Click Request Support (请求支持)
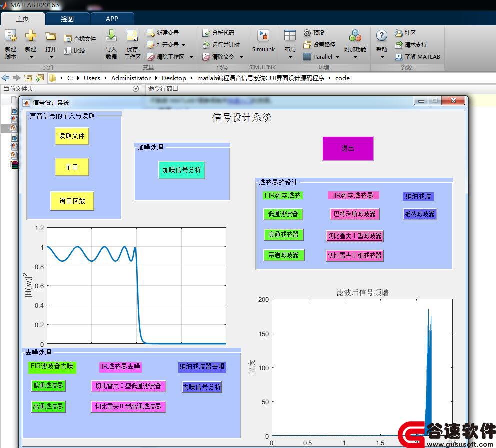This screenshot has width=496, height=448. [411, 45]
